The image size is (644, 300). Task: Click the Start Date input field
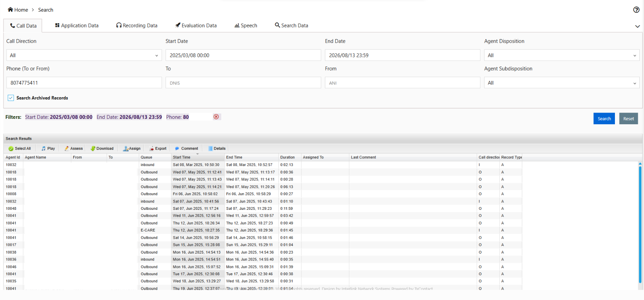243,55
